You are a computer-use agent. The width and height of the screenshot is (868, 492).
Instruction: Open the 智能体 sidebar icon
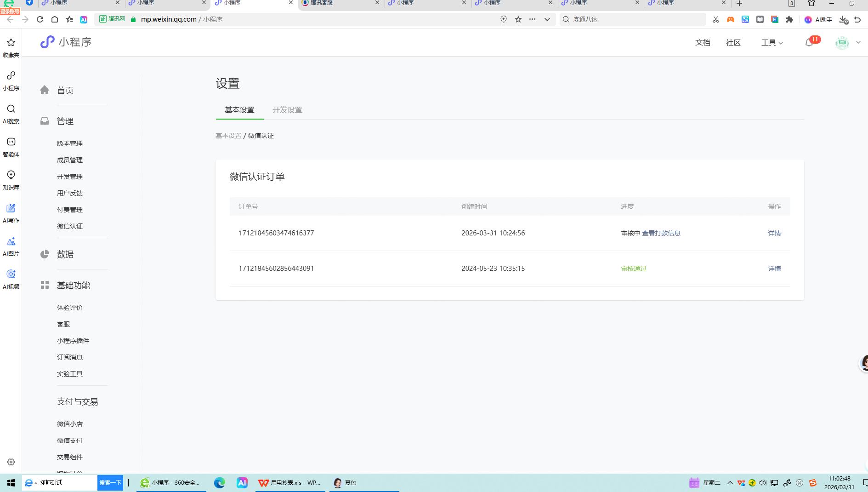[x=11, y=147]
